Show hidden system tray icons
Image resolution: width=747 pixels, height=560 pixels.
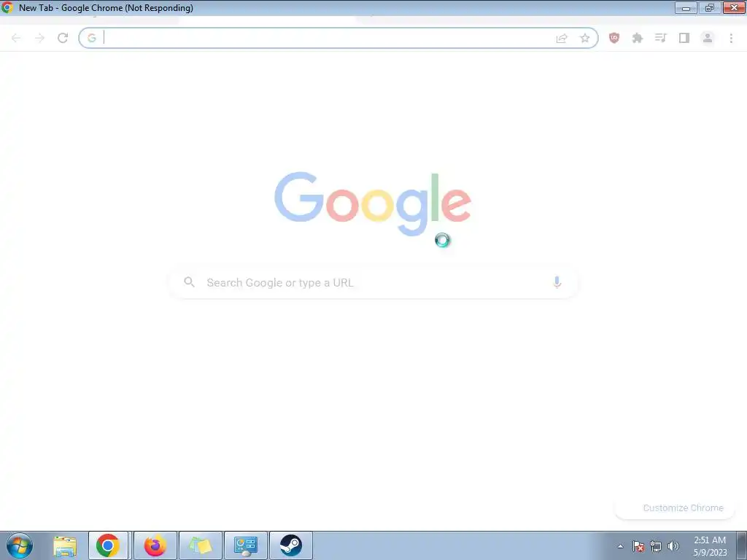pos(620,546)
